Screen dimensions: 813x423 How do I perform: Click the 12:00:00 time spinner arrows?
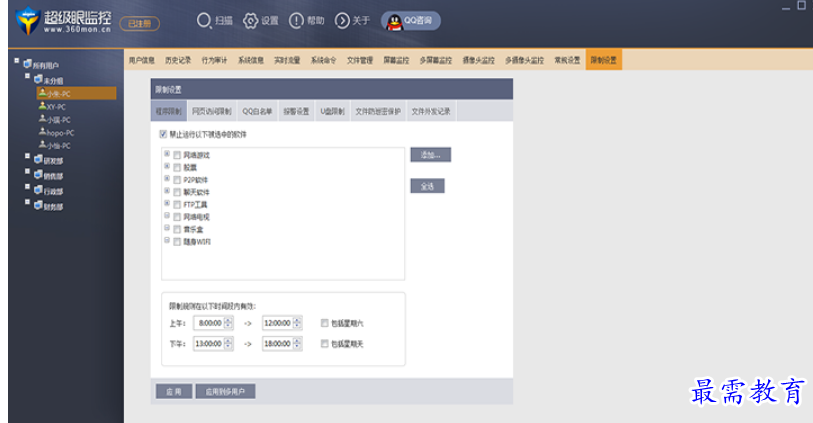[297, 323]
